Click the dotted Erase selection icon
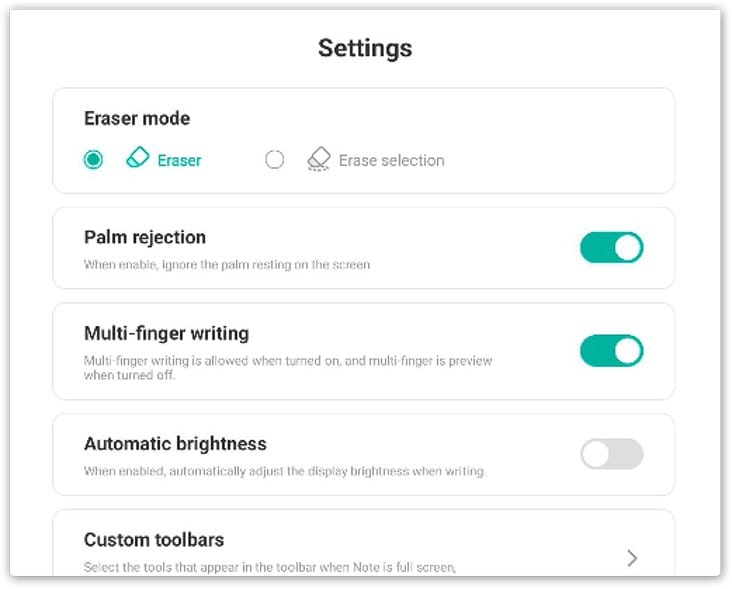This screenshot has width=732, height=589. click(x=319, y=159)
